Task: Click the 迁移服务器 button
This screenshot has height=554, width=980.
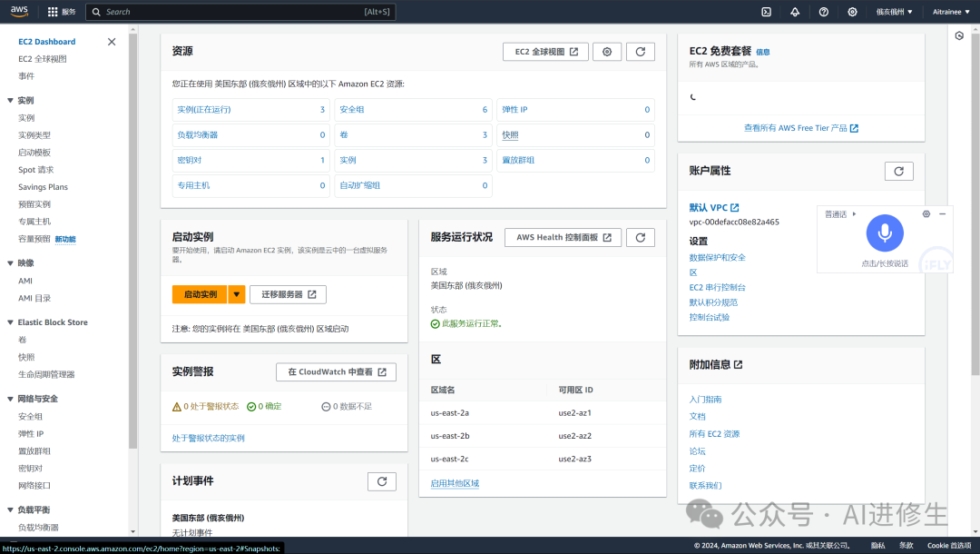Action: pyautogui.click(x=289, y=294)
